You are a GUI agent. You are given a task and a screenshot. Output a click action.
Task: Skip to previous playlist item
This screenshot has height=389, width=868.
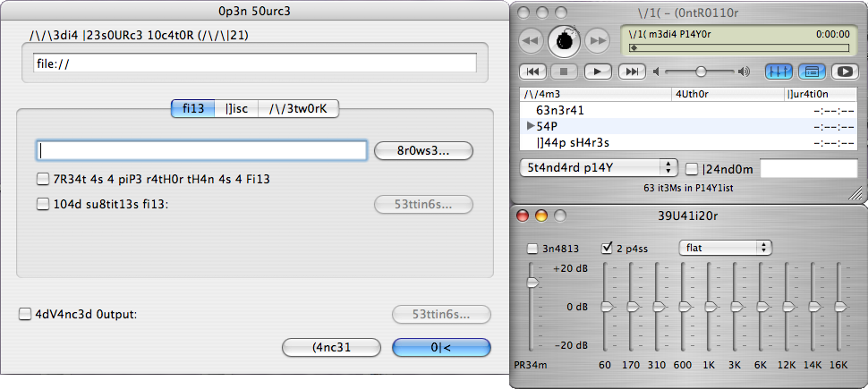pyautogui.click(x=532, y=71)
